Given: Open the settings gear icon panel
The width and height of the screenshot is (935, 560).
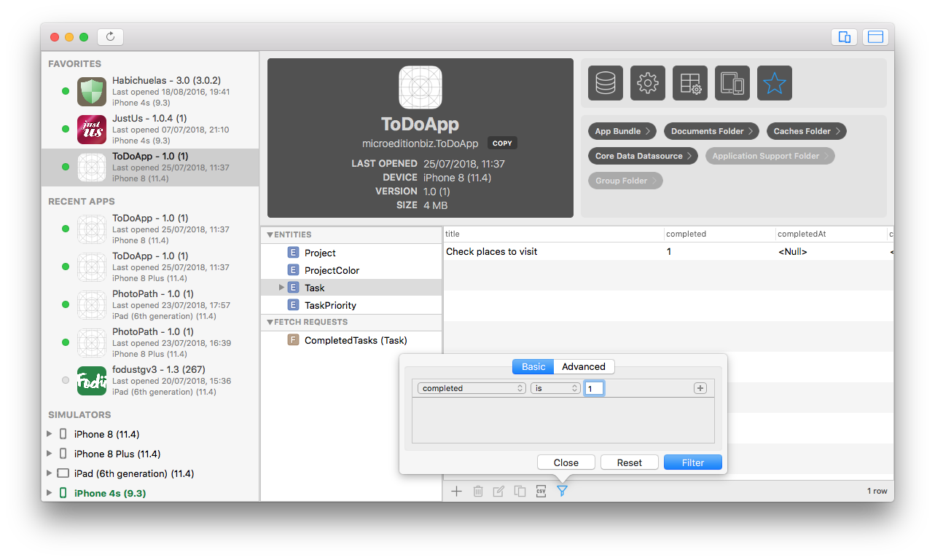Looking at the screenshot, I should 648,83.
